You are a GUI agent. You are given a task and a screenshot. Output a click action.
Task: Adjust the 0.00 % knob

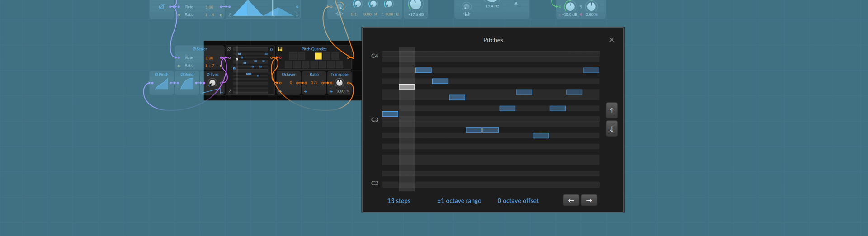tap(591, 6)
